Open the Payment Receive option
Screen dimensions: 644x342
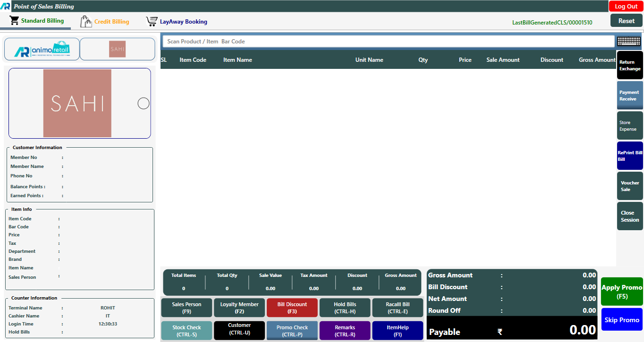tap(630, 96)
